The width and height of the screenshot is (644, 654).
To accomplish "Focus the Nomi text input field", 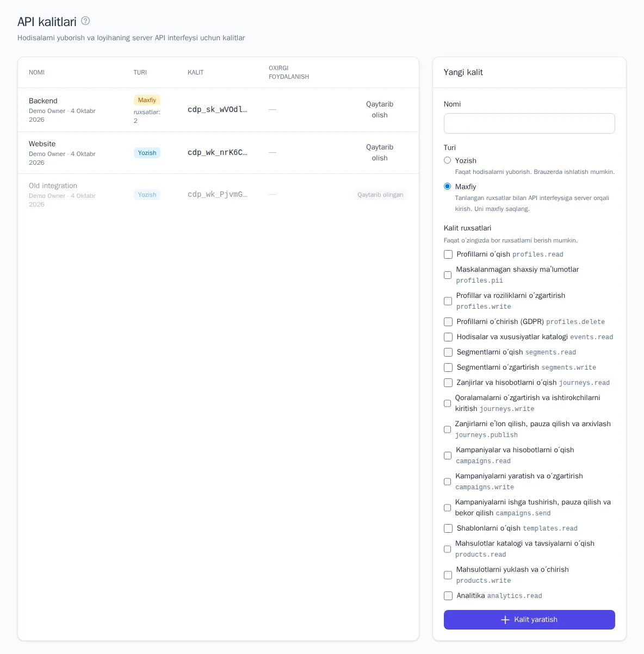I will 529,123.
